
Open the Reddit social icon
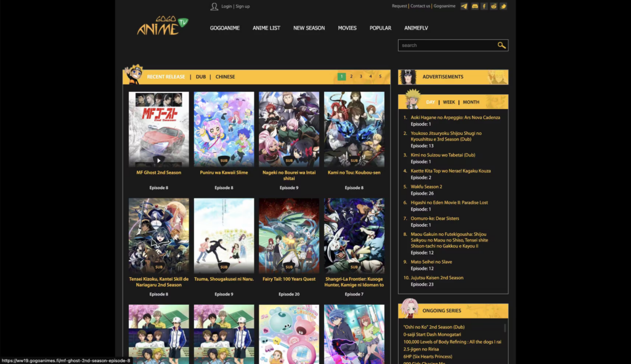[x=494, y=6]
